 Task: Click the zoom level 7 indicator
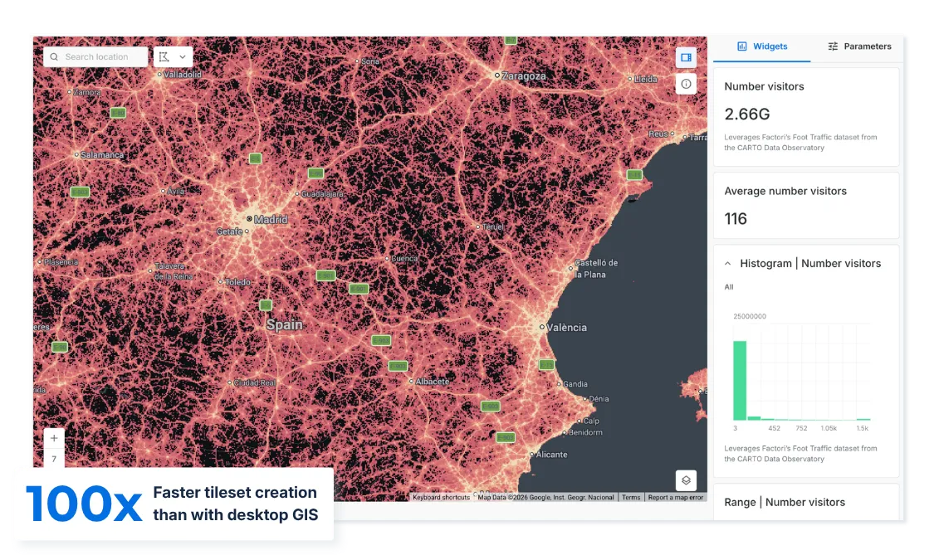54,459
